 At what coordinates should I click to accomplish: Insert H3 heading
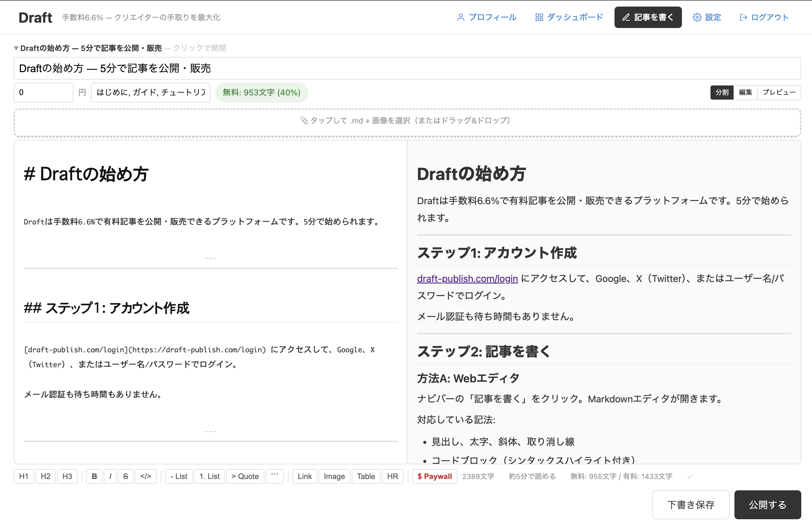tap(67, 476)
